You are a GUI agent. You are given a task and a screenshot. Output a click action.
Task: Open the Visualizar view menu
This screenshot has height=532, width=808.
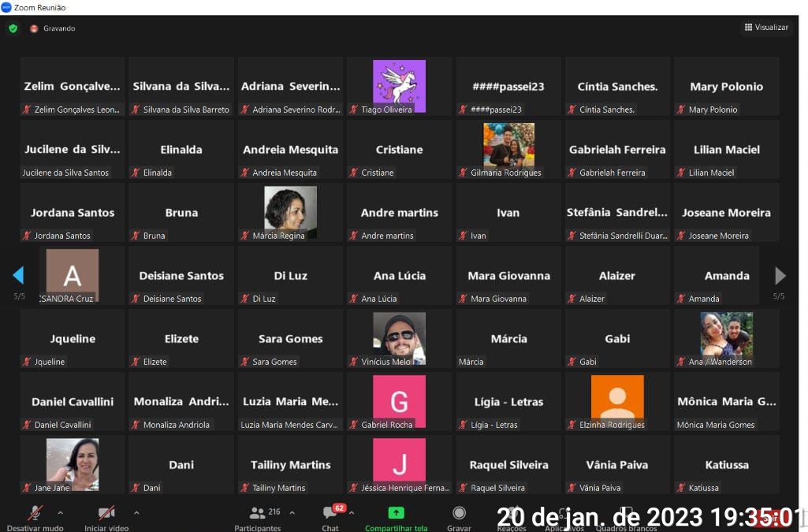pyautogui.click(x=765, y=28)
